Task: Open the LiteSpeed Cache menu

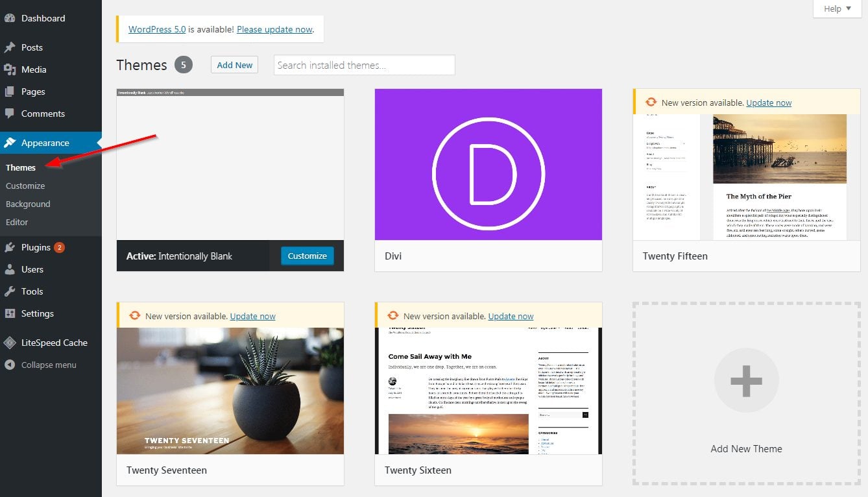Action: (51, 343)
